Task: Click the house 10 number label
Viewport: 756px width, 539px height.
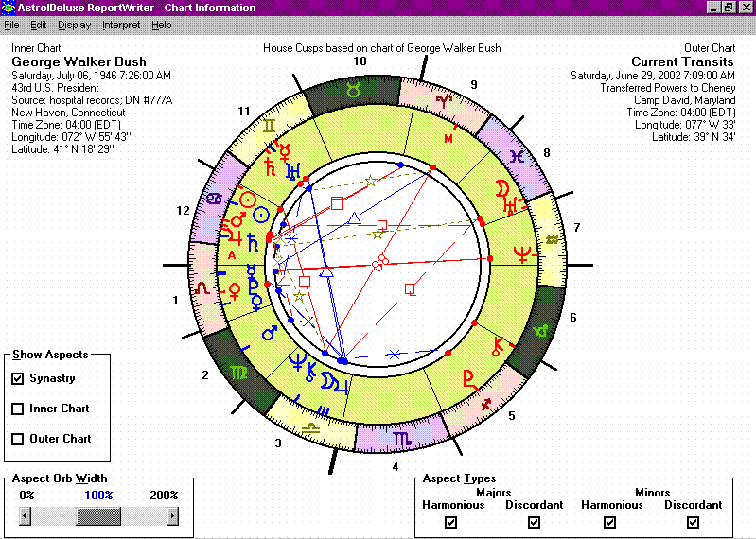Action: click(x=360, y=61)
